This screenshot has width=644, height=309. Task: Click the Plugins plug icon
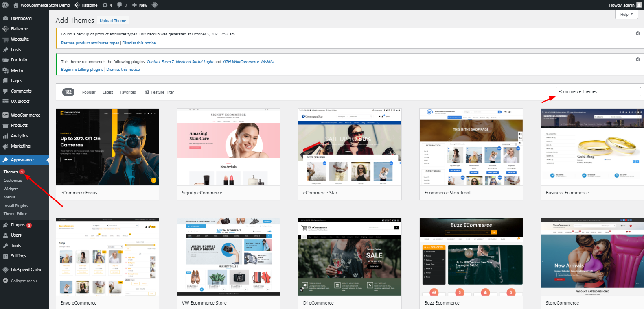[5, 225]
